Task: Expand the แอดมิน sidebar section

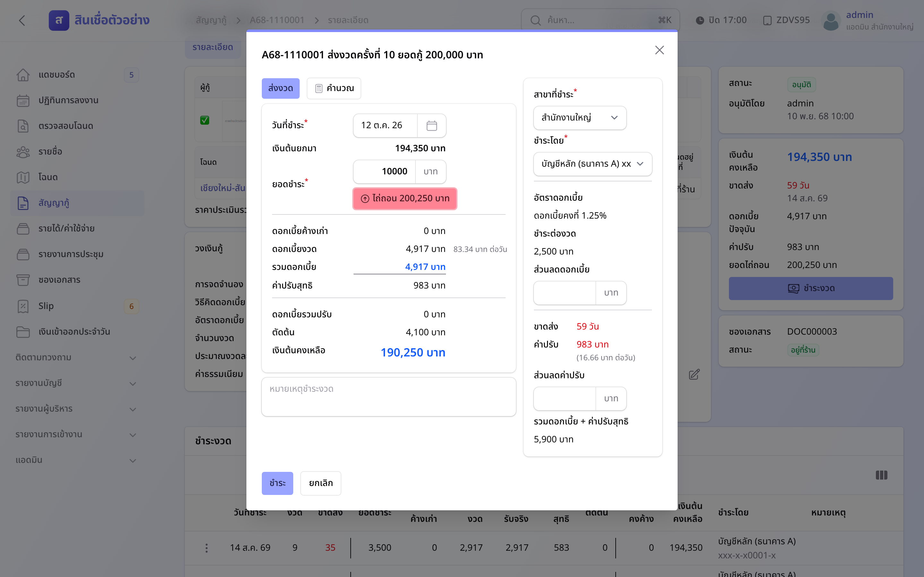Action: click(76, 460)
